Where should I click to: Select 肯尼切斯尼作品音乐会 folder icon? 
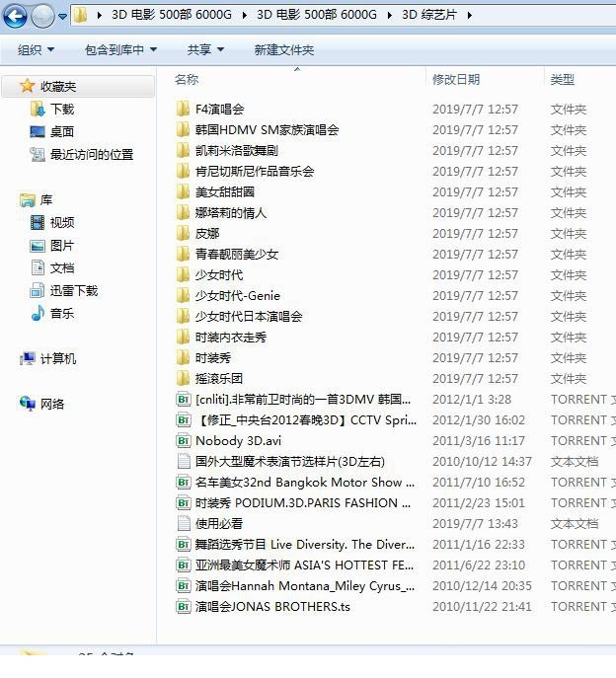click(x=183, y=171)
